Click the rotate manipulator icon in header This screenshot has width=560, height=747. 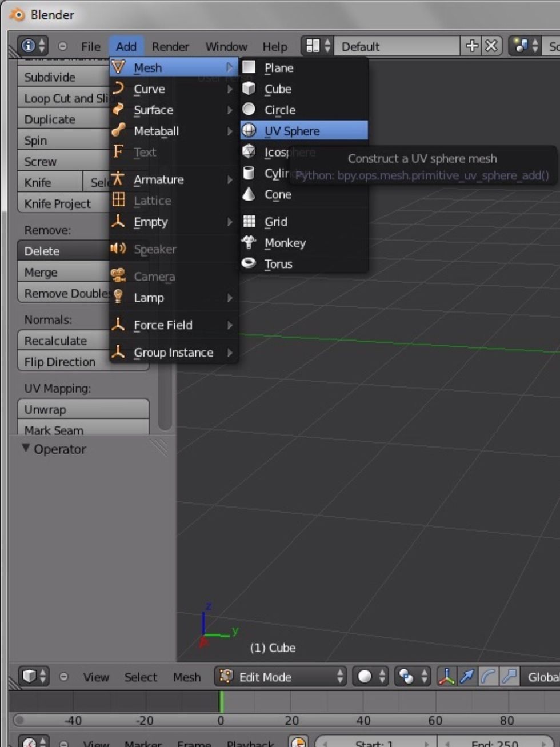point(489,677)
